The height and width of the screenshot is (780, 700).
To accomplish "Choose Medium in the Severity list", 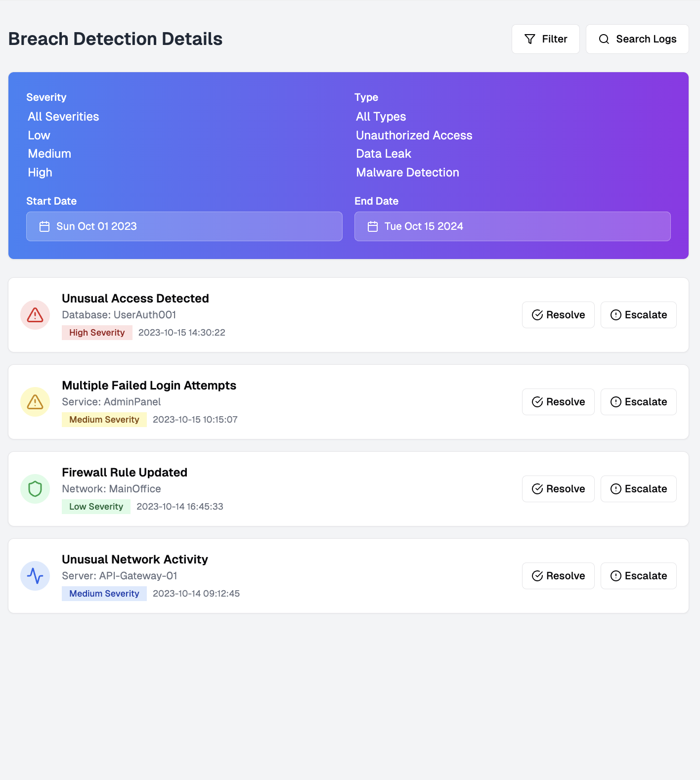I will point(49,154).
